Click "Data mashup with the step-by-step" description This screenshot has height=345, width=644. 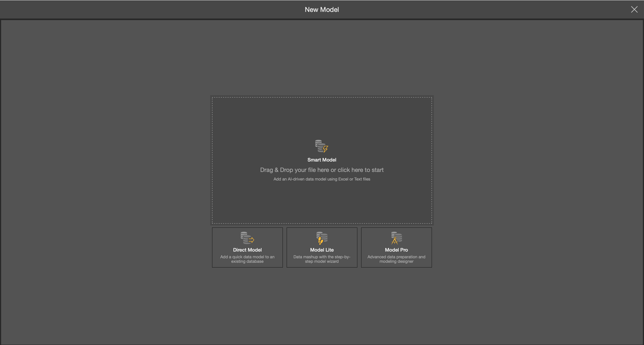point(322,259)
